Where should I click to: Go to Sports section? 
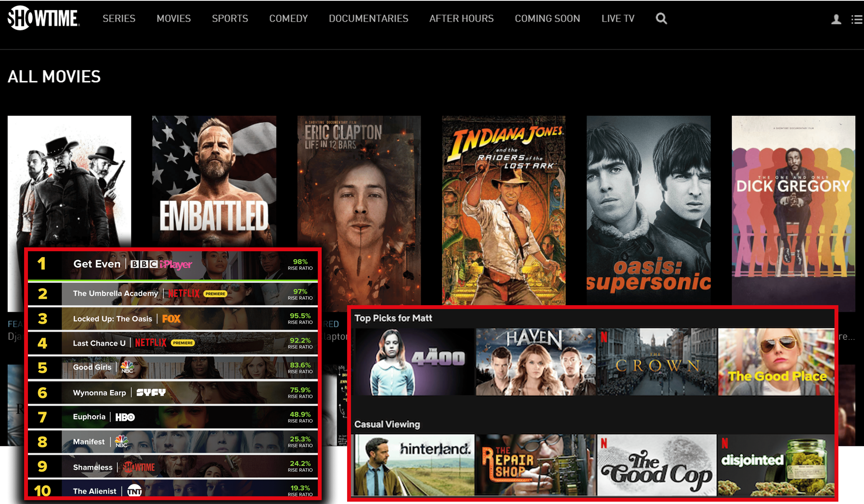(x=230, y=18)
